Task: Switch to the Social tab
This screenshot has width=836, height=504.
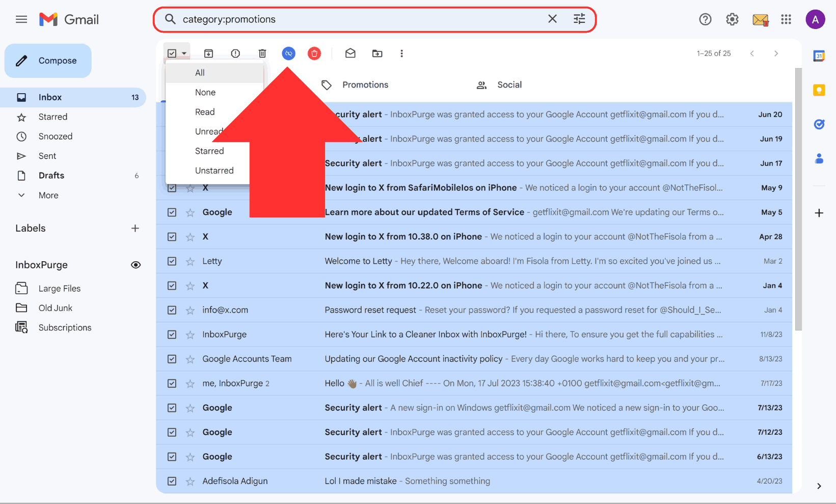Action: click(x=499, y=85)
